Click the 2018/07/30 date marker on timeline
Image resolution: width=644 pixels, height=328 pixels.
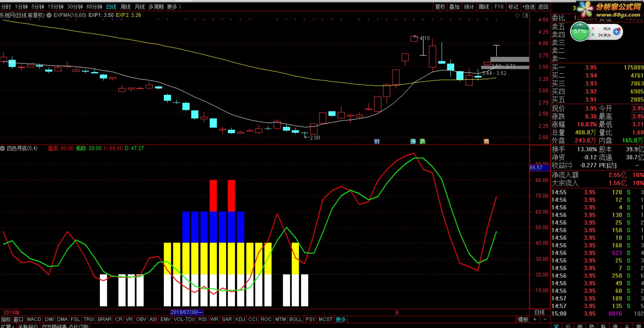click(187, 312)
